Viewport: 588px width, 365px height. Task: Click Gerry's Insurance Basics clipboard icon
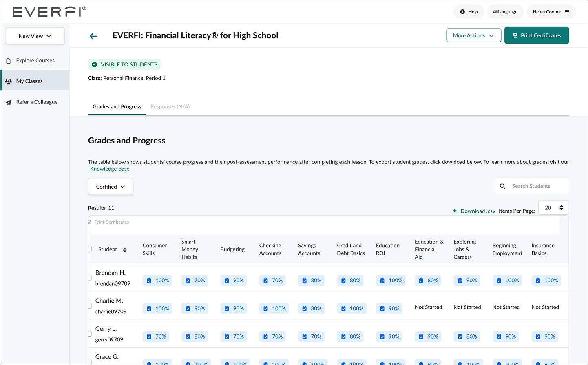(x=538, y=337)
